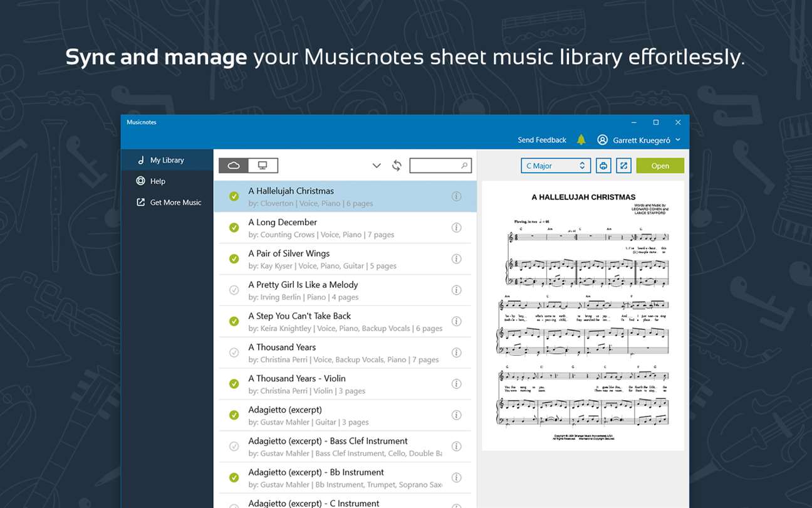The width and height of the screenshot is (812, 508).
Task: Open the C Major key dropdown
Action: click(x=556, y=166)
